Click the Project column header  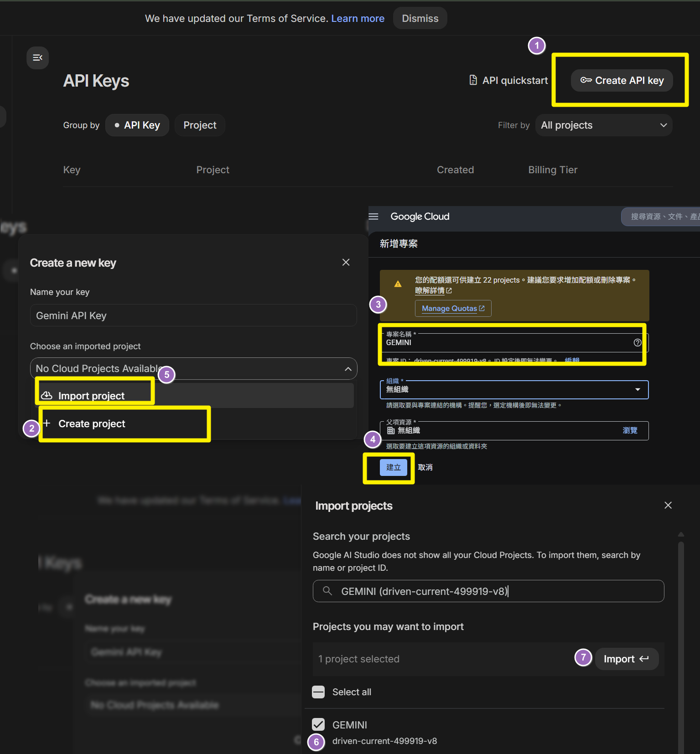[213, 170]
